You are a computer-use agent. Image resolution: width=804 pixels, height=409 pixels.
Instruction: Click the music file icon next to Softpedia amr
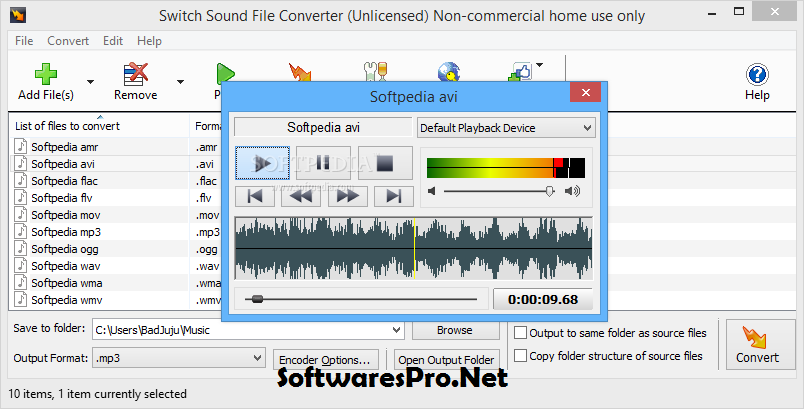(21, 147)
